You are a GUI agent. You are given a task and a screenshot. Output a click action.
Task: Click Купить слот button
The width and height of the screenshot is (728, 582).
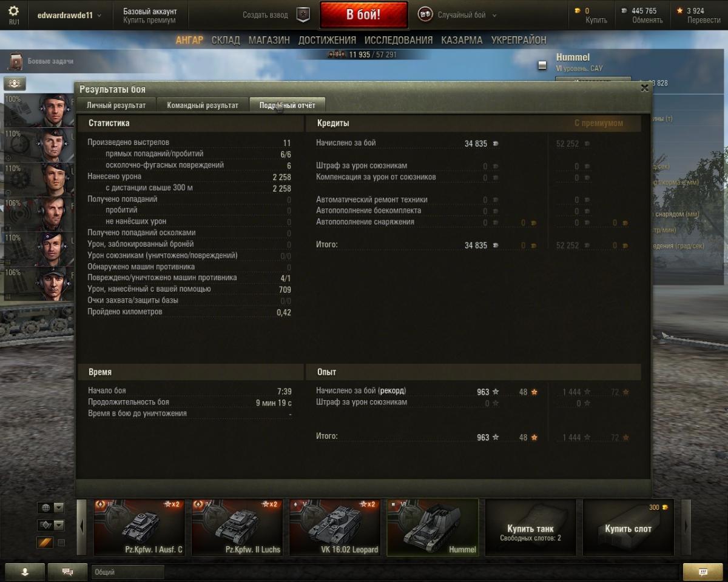point(629,527)
